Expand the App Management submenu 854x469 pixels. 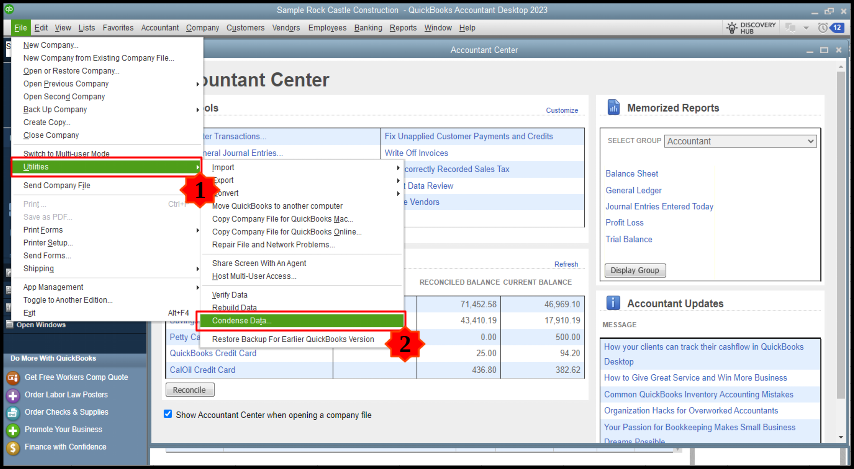click(53, 287)
